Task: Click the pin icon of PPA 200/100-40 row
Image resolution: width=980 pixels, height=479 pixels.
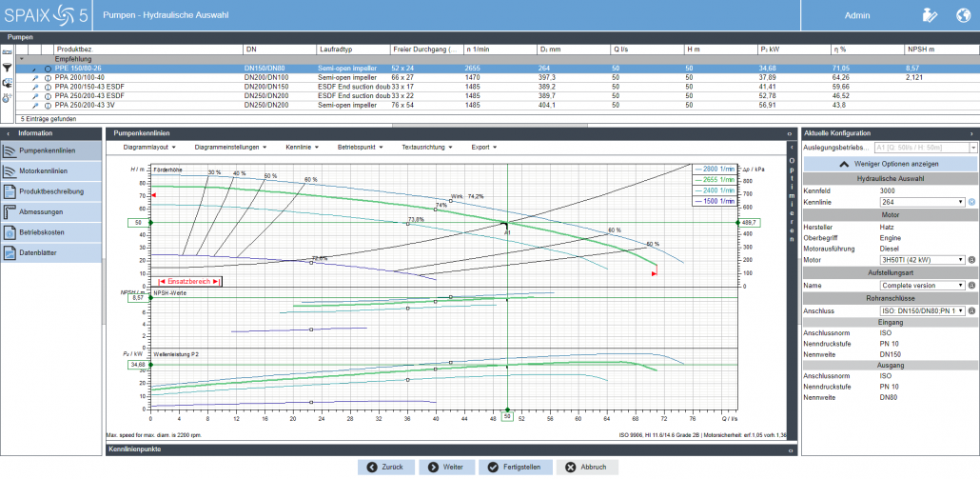Action: (35, 77)
